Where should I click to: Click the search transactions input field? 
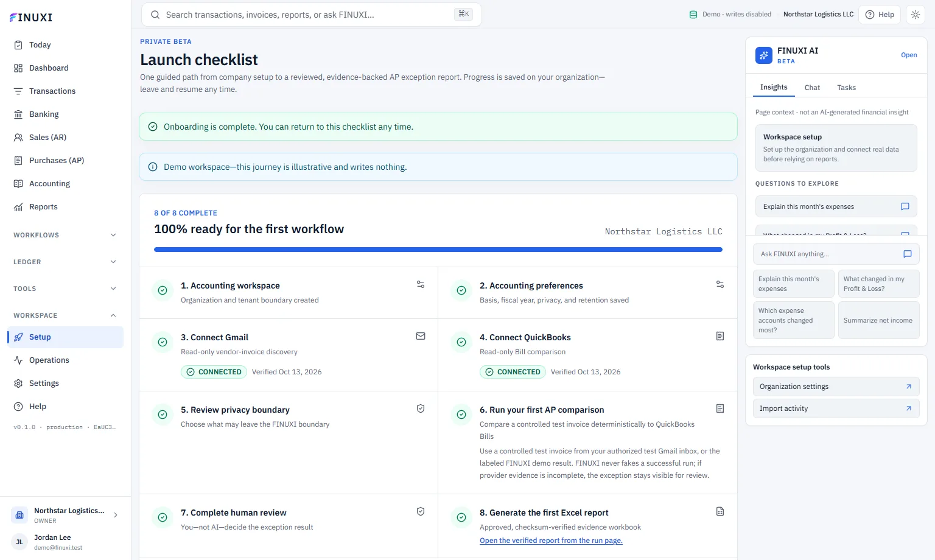pos(312,15)
